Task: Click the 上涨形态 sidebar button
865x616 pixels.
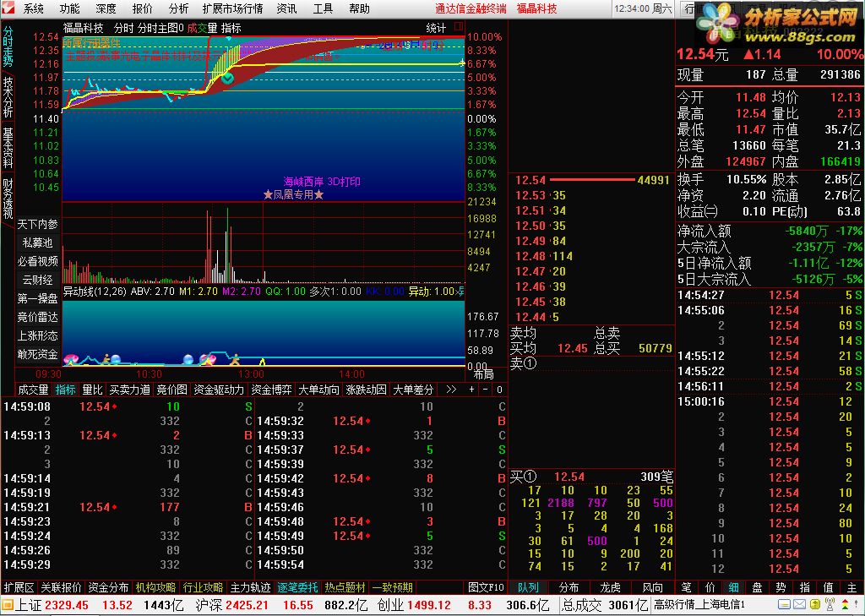Action: 37,335
